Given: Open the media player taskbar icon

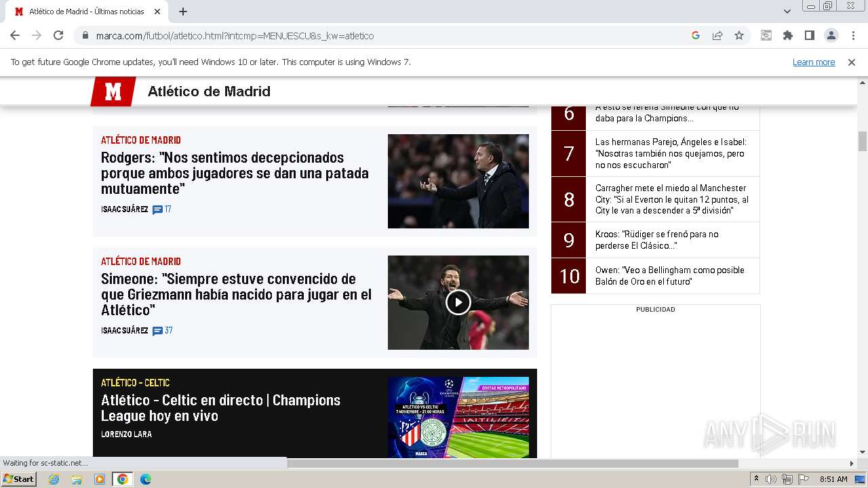Looking at the screenshot, I should [x=100, y=479].
